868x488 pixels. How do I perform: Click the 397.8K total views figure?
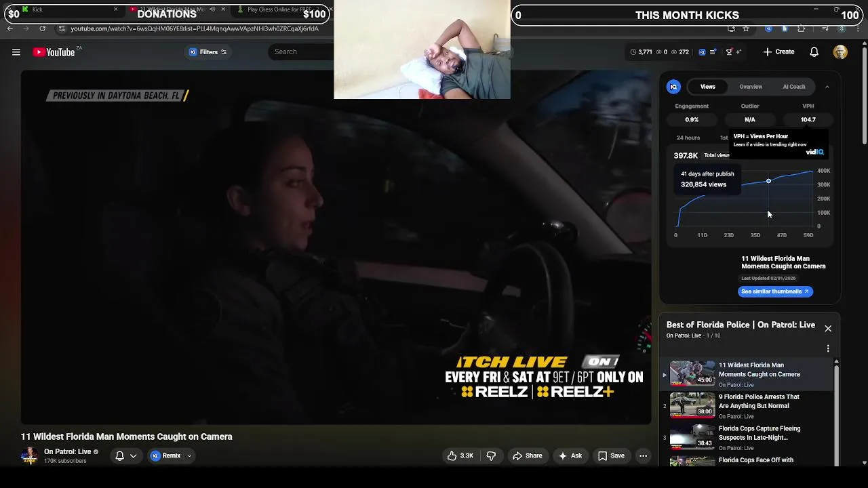point(686,155)
